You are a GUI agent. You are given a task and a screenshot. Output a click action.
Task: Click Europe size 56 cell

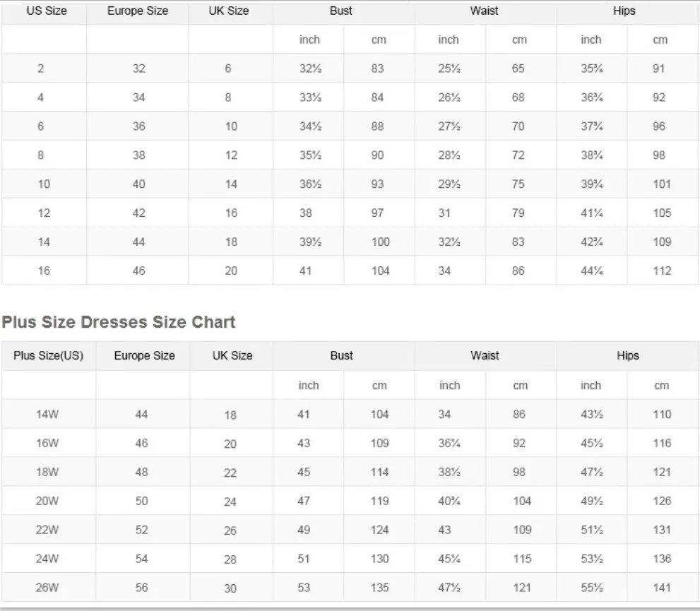click(142, 588)
